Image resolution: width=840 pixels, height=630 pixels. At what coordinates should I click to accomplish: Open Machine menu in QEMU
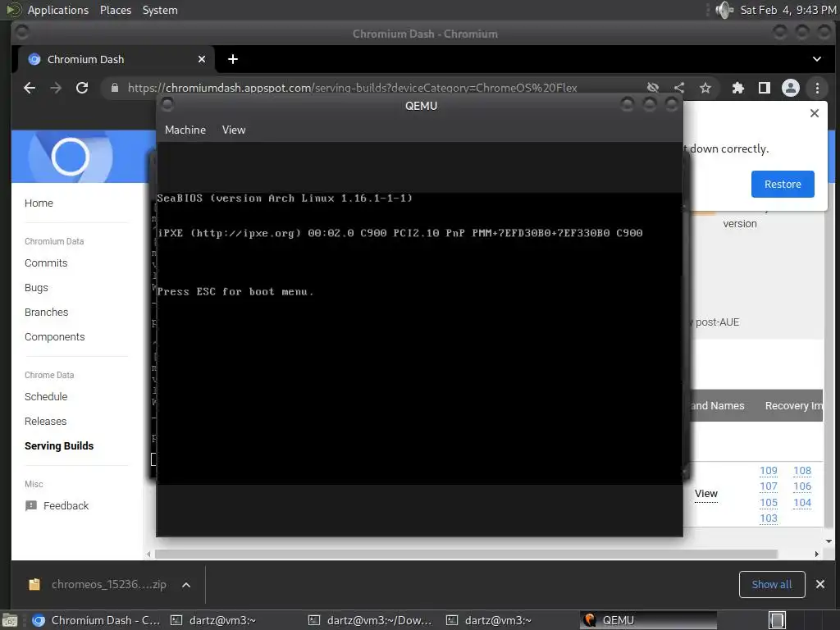(x=185, y=130)
